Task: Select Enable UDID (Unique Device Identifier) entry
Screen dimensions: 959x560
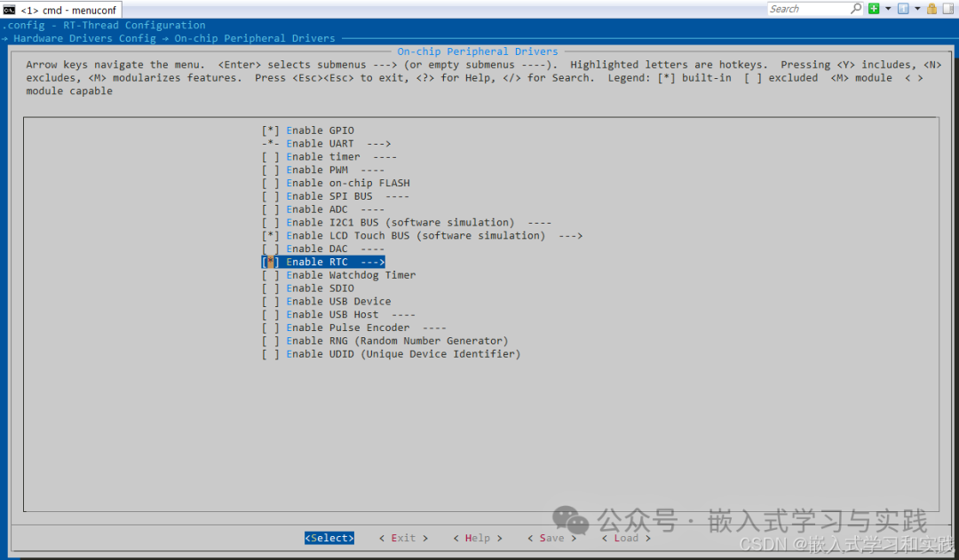Action: pos(392,354)
